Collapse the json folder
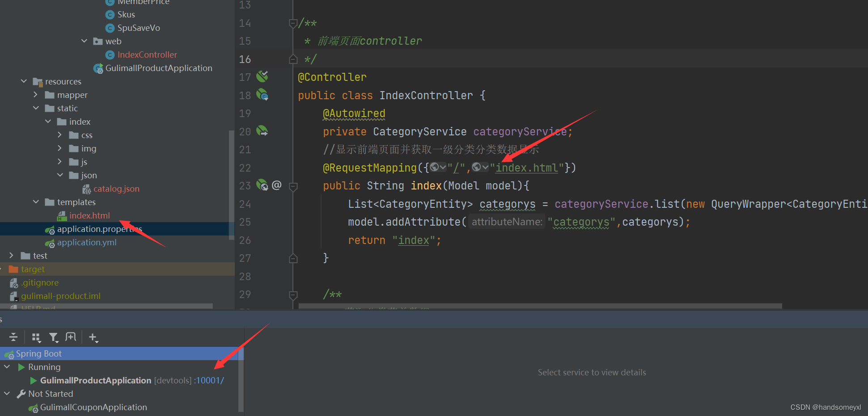The width and height of the screenshot is (868, 416). [x=60, y=175]
